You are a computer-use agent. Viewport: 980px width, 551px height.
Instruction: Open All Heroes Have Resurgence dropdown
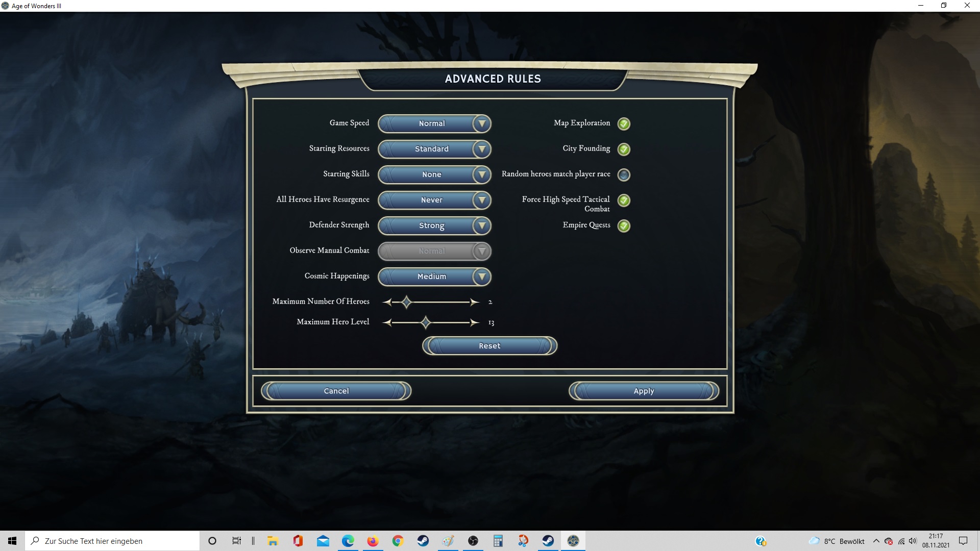434,200
